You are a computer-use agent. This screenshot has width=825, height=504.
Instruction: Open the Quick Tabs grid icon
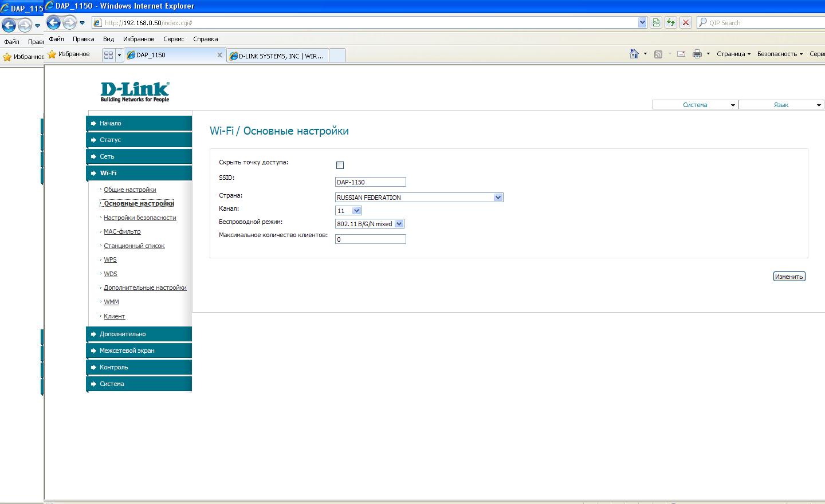(108, 55)
